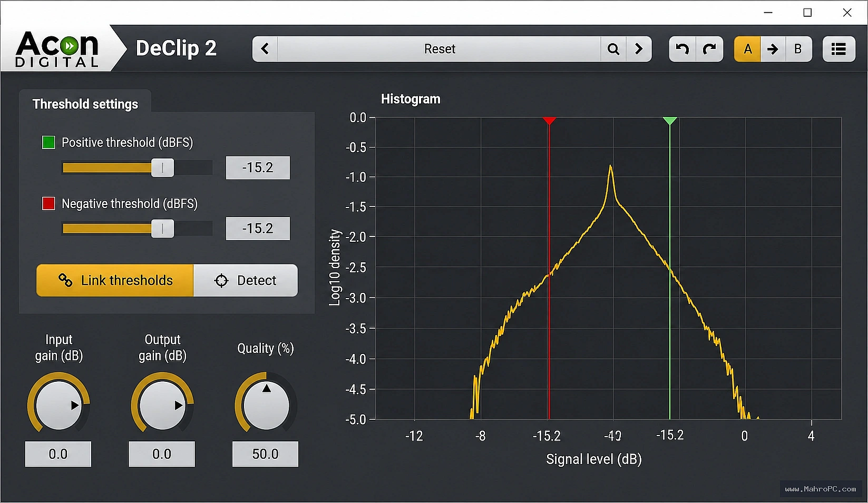Click the red negative threshold marker in histogram
This screenshot has width=868, height=503.
point(549,121)
